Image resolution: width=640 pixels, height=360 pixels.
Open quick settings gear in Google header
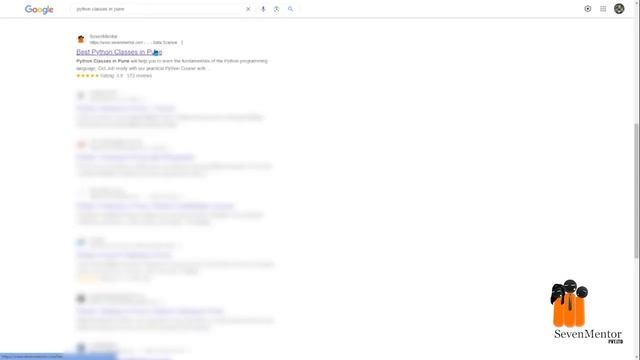pos(588,9)
